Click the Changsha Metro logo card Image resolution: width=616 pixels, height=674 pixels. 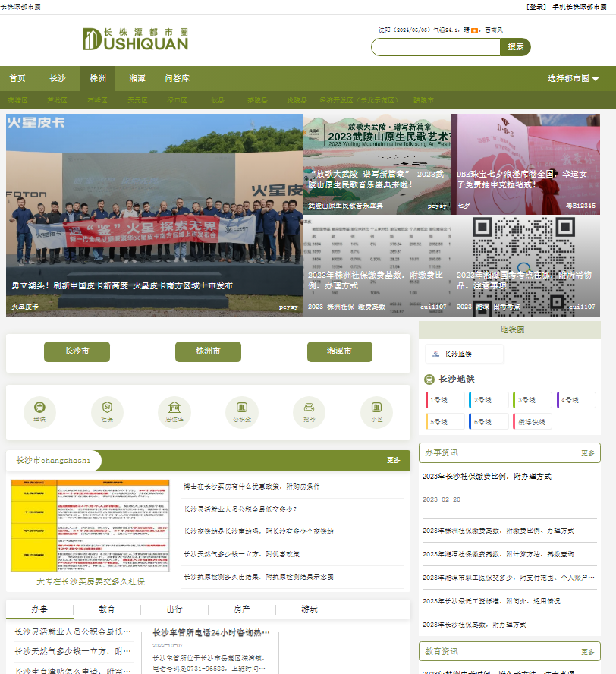[464, 354]
